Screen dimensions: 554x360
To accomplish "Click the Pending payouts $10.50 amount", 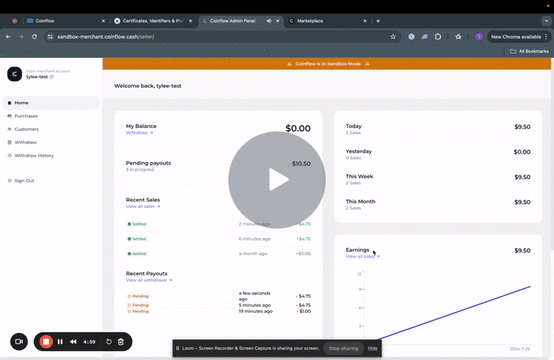I will coord(301,164).
